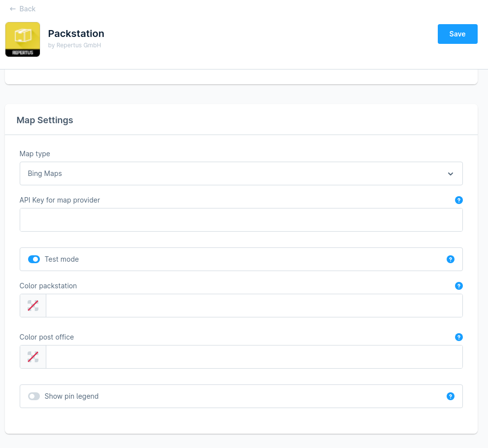Click the Packstation plugin logo
488x448 pixels.
point(23,39)
